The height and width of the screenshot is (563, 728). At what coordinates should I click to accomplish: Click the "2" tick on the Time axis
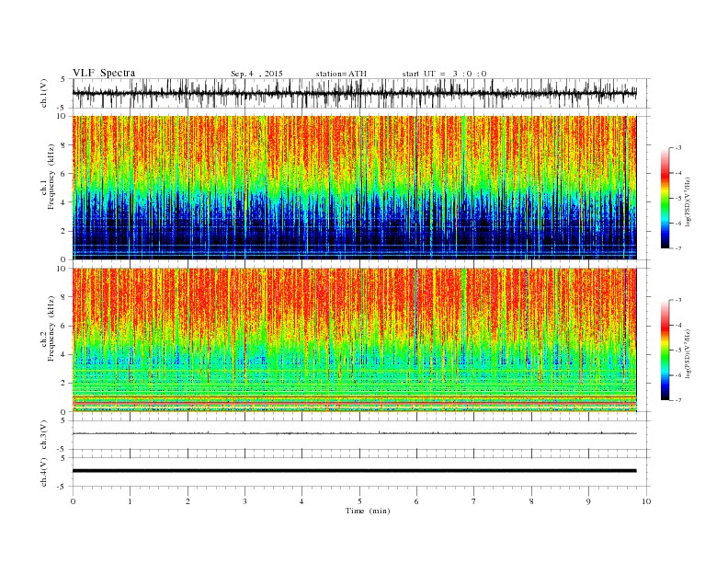tap(188, 501)
